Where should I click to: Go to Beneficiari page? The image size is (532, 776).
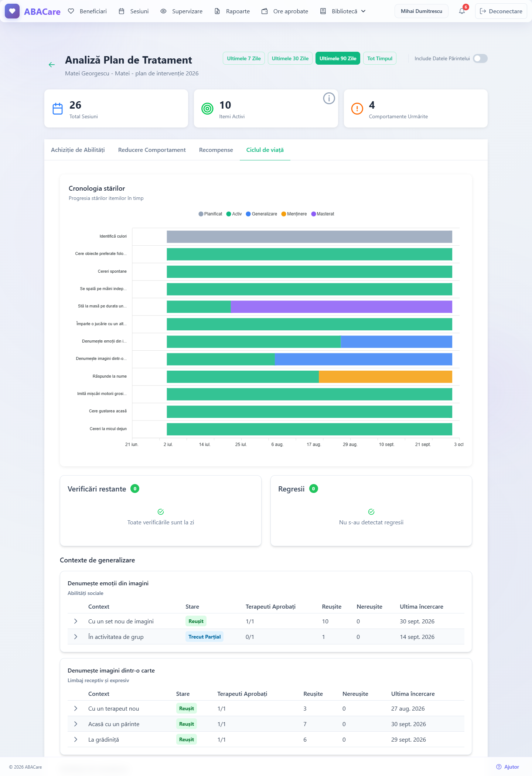coord(88,11)
